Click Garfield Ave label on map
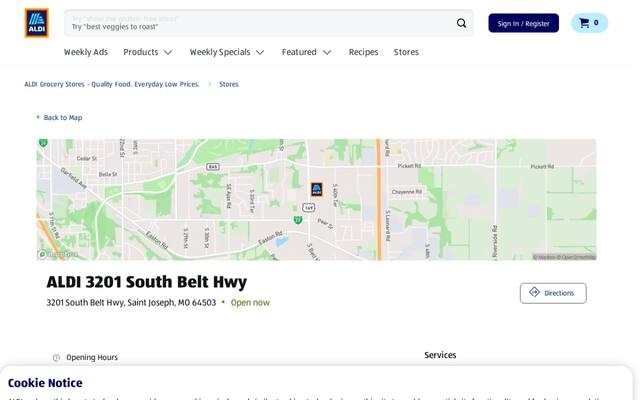 tap(73, 178)
